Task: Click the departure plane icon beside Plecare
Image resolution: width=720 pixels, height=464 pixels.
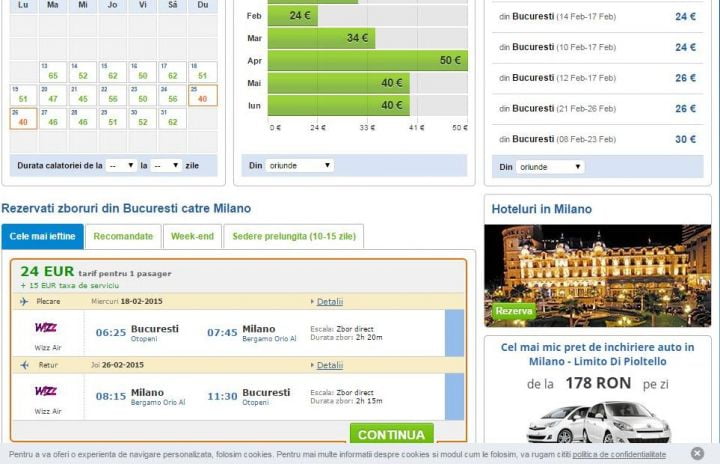Action: [x=24, y=301]
